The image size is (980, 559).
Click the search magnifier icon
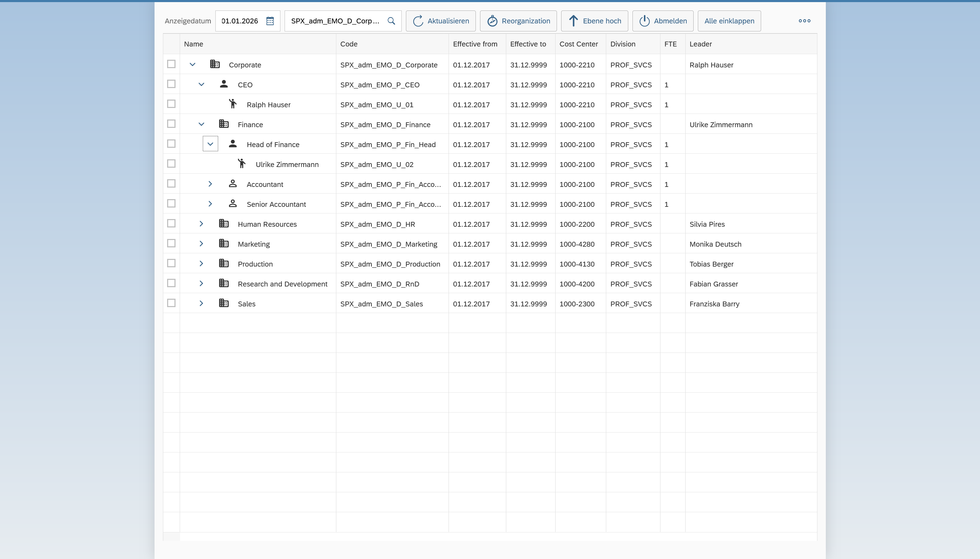click(x=391, y=21)
